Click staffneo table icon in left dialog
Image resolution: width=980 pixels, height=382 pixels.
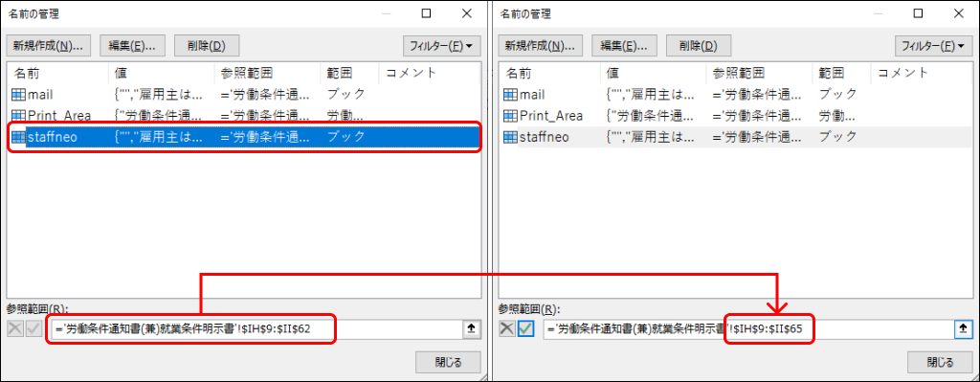[19, 137]
